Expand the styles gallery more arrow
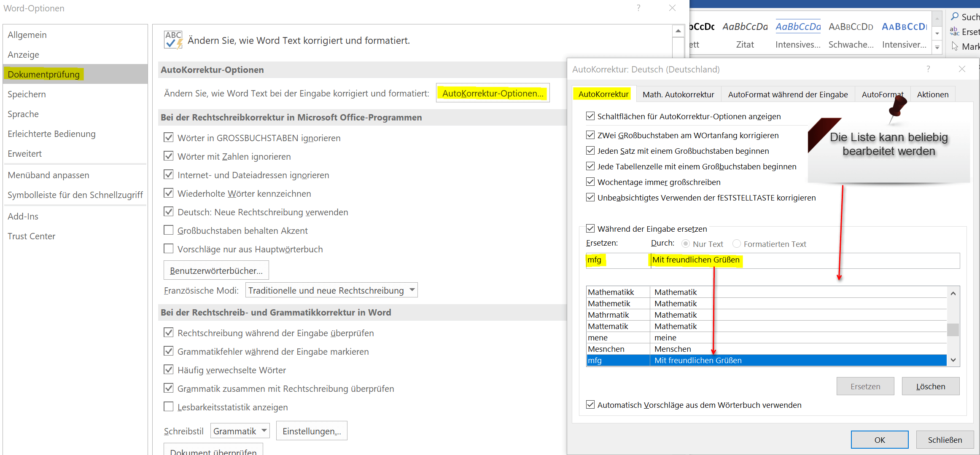 pyautogui.click(x=937, y=47)
